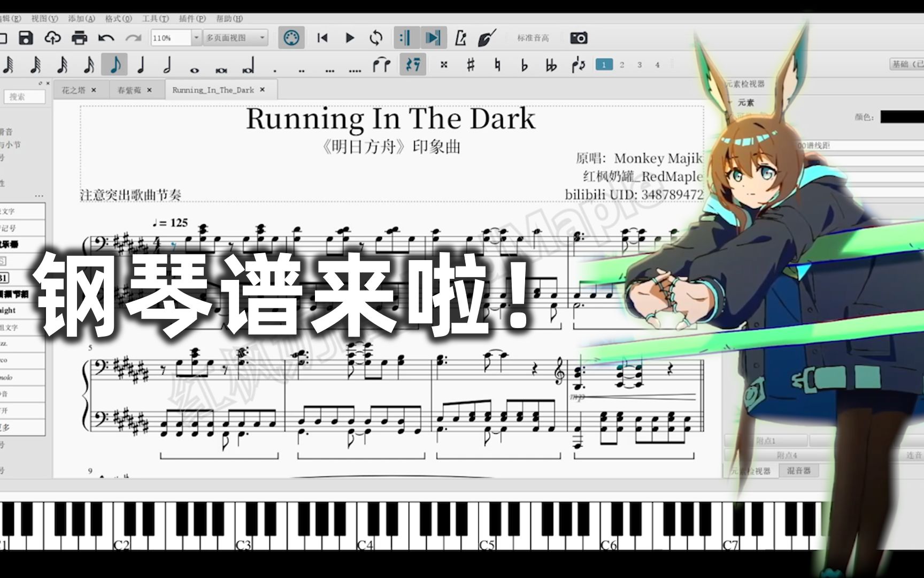Click the 标准音高 concert pitch button
Image resolution: width=924 pixels, height=578 pixels.
(533, 38)
